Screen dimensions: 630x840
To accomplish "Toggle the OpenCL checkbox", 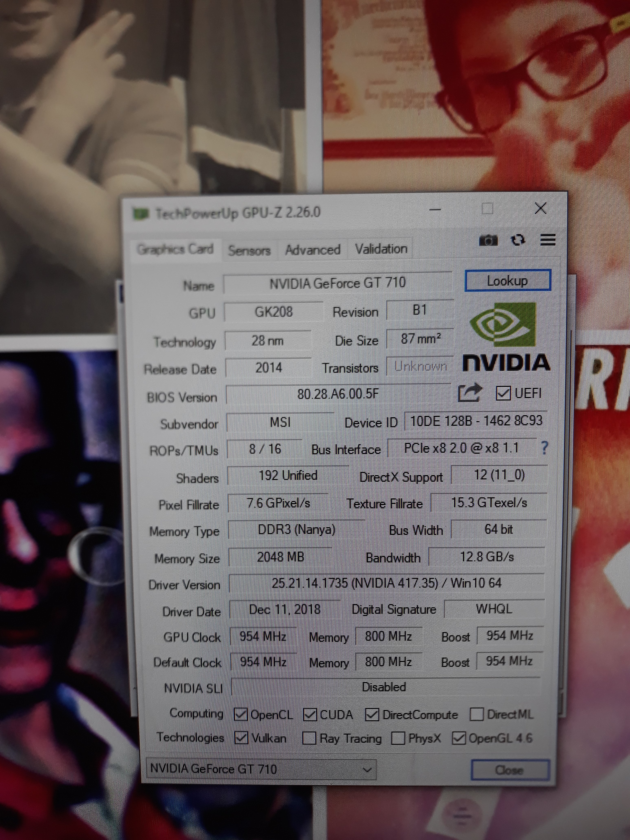I will click(241, 715).
